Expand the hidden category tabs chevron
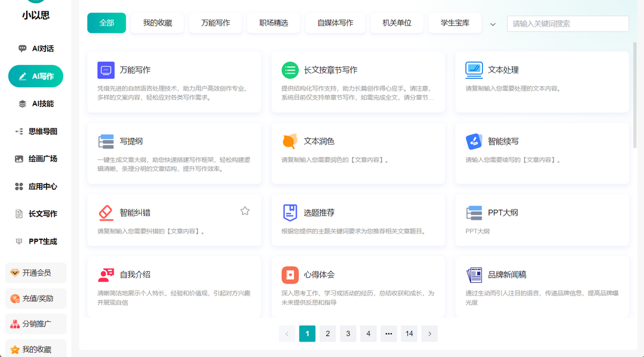The image size is (644, 357). point(493,23)
